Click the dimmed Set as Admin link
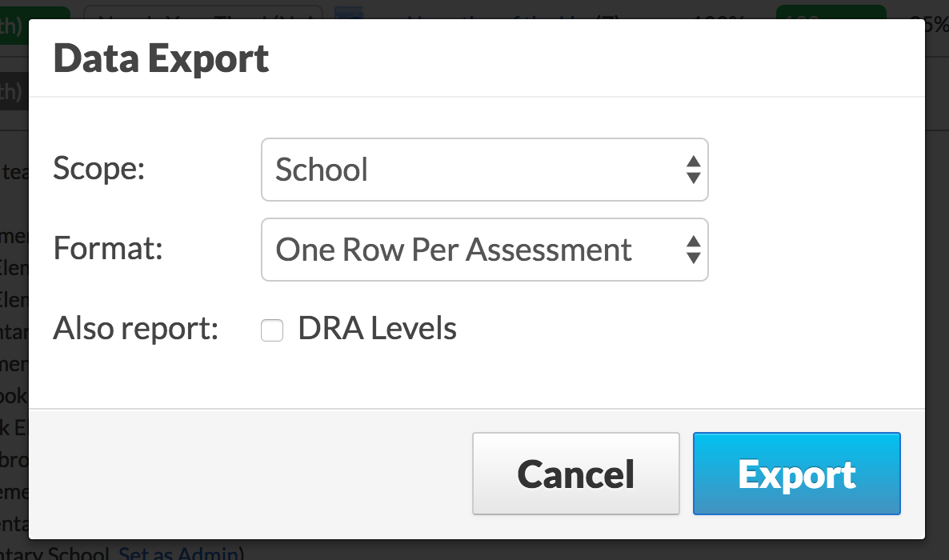Viewport: 949px width, 560px height. (x=178, y=553)
